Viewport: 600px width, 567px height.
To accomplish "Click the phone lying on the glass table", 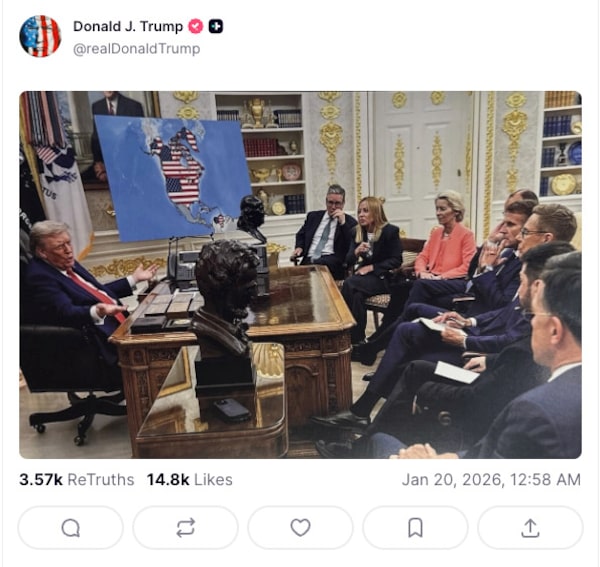I will point(232,410).
